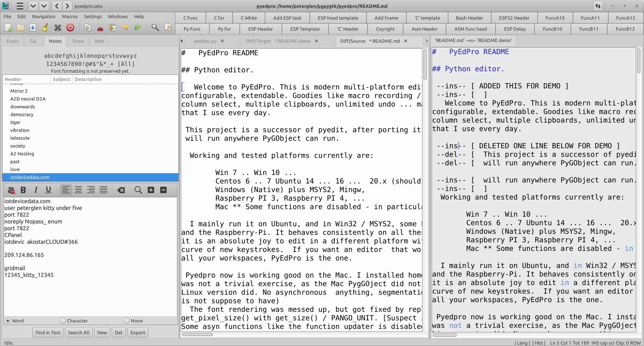Toggle Bold formatting in Notes editor

(23, 190)
